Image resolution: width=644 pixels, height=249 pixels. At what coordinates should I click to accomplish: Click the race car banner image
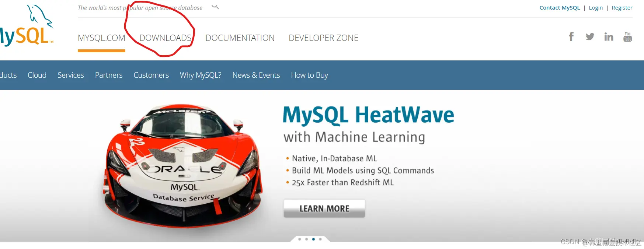pyautogui.click(x=183, y=166)
